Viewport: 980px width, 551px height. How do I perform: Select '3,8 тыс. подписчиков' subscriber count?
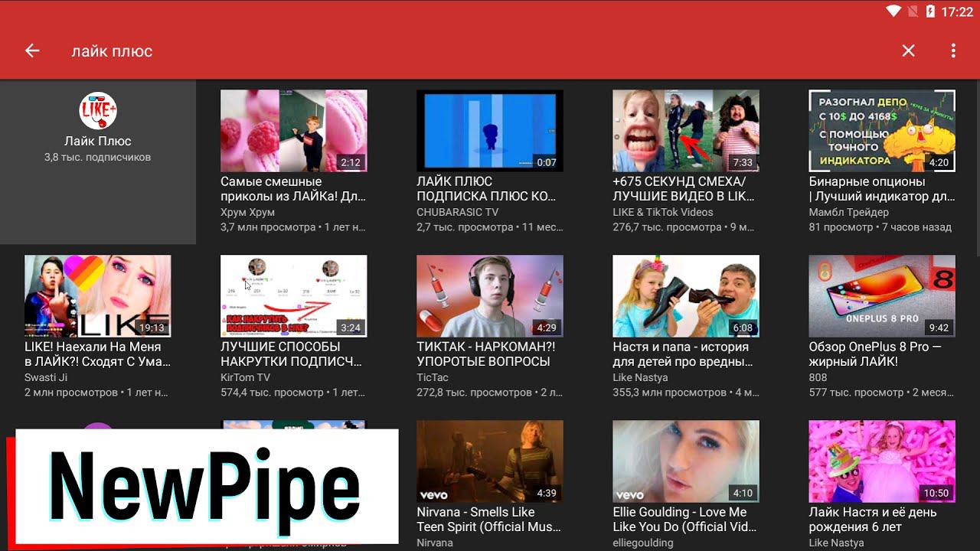coord(98,157)
